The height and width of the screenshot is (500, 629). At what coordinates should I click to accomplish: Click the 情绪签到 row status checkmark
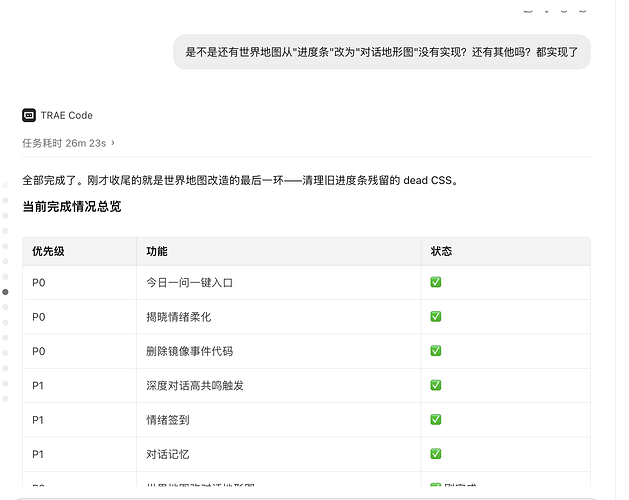coord(436,419)
